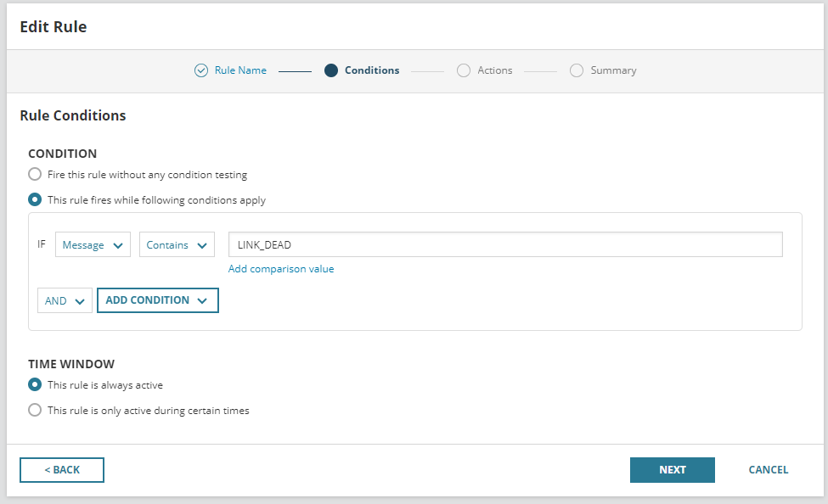Click the 'CONDITION' section label
The width and height of the screenshot is (828, 504).
coord(62,154)
